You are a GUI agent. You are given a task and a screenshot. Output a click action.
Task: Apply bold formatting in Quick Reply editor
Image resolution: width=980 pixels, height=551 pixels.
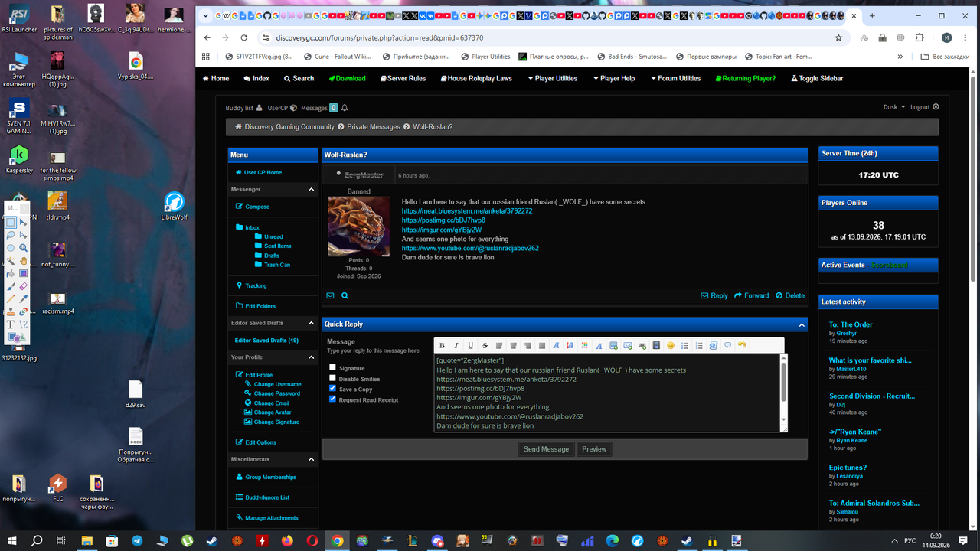pos(442,346)
